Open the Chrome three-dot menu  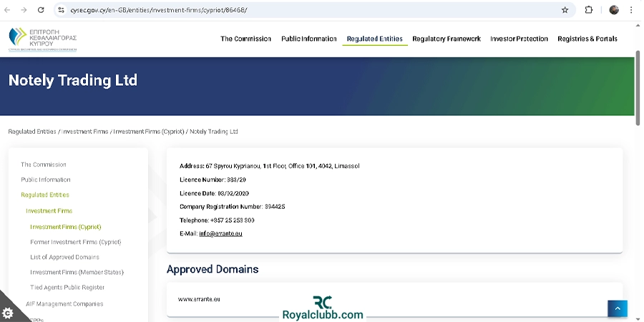click(x=631, y=10)
